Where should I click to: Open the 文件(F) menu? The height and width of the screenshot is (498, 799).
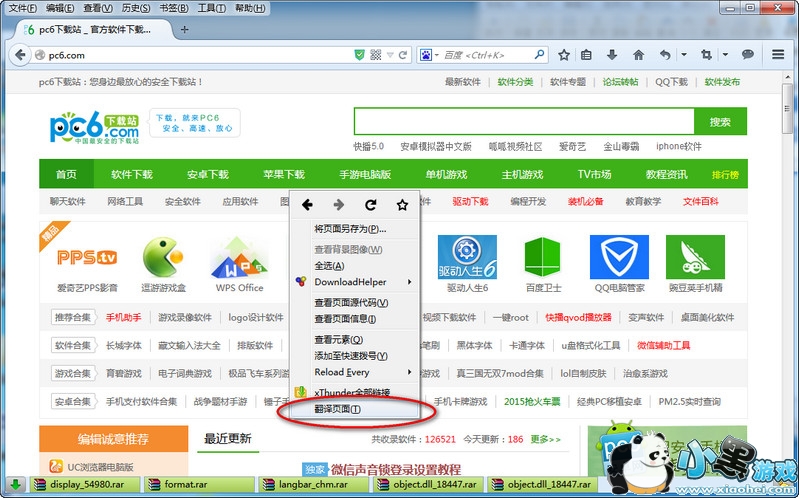tap(23, 8)
